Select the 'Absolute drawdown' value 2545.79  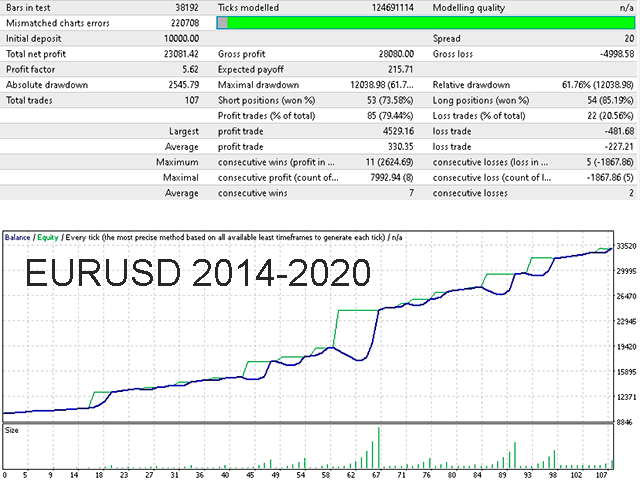pos(184,85)
